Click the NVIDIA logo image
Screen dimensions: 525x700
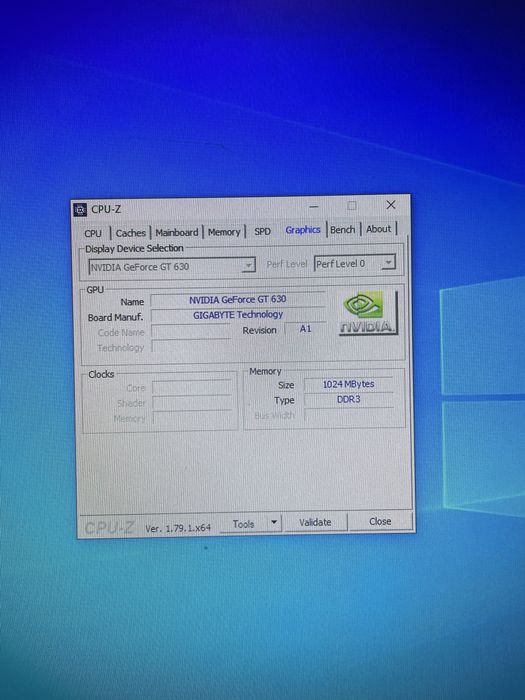368,313
